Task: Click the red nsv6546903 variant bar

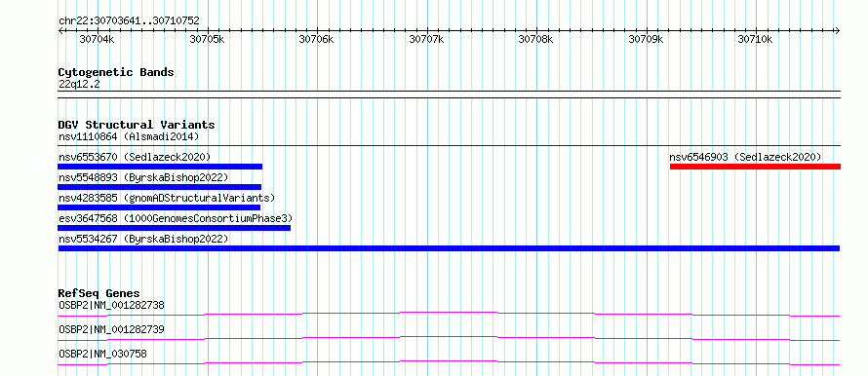Action: pos(755,167)
